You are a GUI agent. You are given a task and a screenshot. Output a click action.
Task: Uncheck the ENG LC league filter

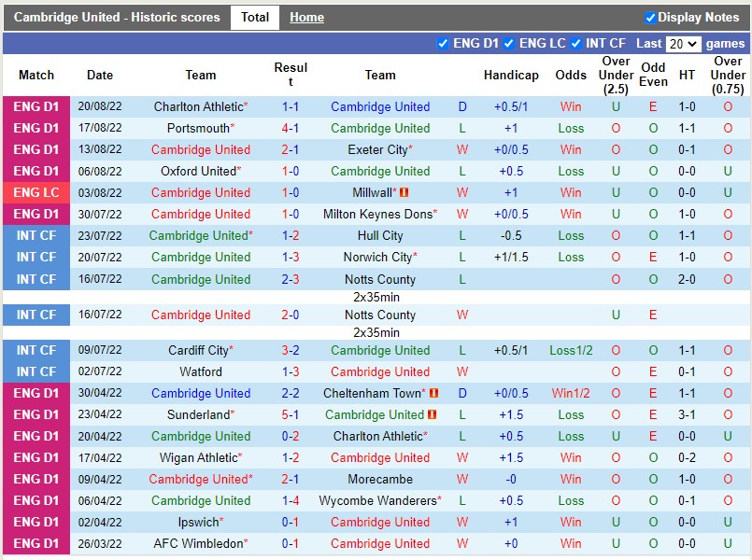(x=509, y=44)
